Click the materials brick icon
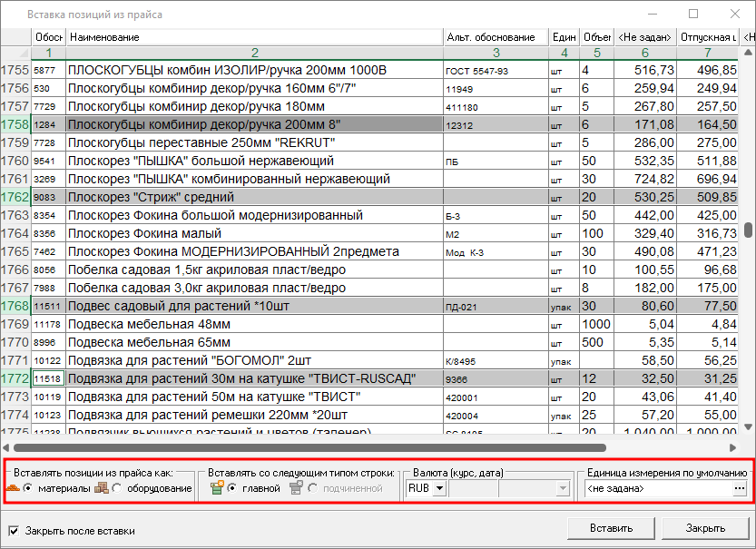The height and width of the screenshot is (549, 756). (x=13, y=488)
